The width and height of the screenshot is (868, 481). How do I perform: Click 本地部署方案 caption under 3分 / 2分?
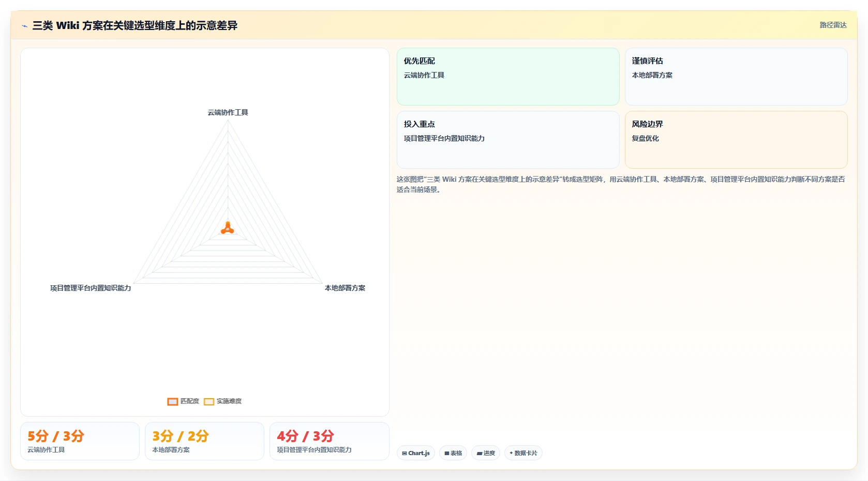171,450
